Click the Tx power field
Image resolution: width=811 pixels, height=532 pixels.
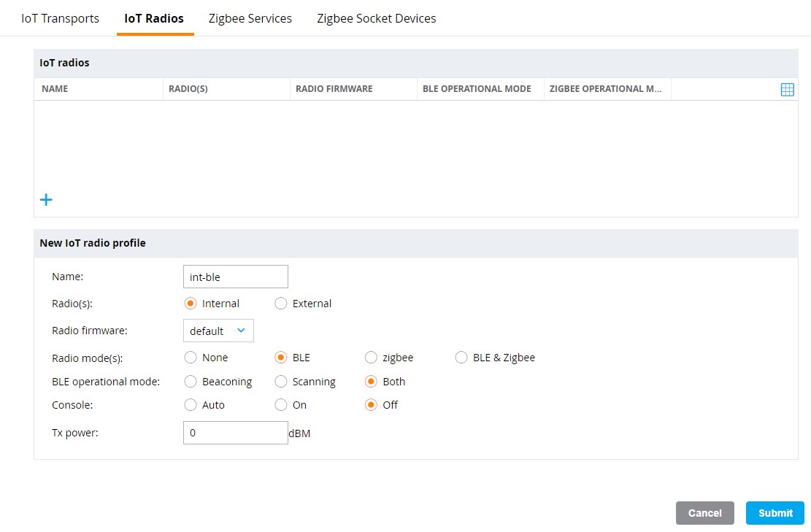click(235, 432)
